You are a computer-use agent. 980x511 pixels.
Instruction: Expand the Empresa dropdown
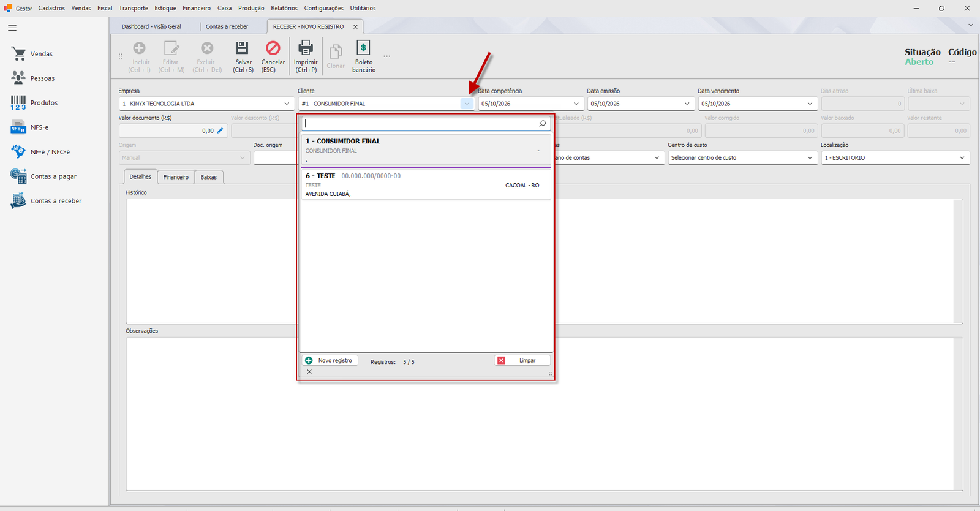pyautogui.click(x=287, y=104)
